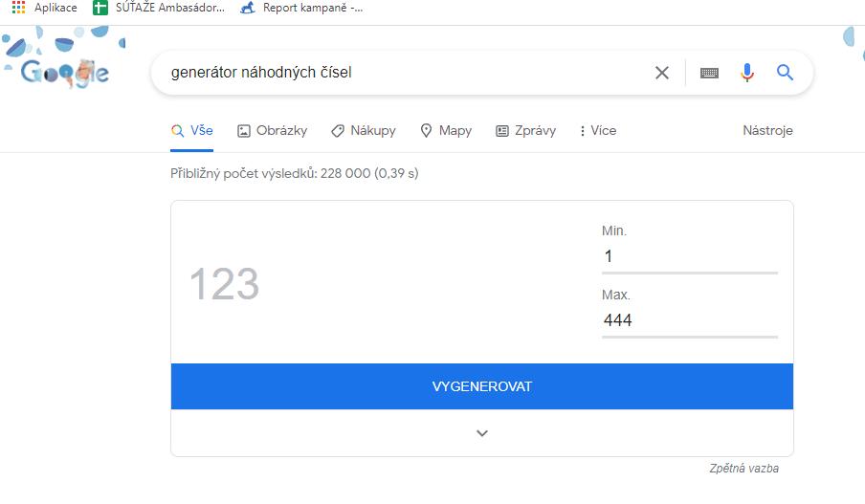Screen dimensions: 865x504
Task: Open the Report kampaně bookmark
Action: pyautogui.click(x=301, y=8)
